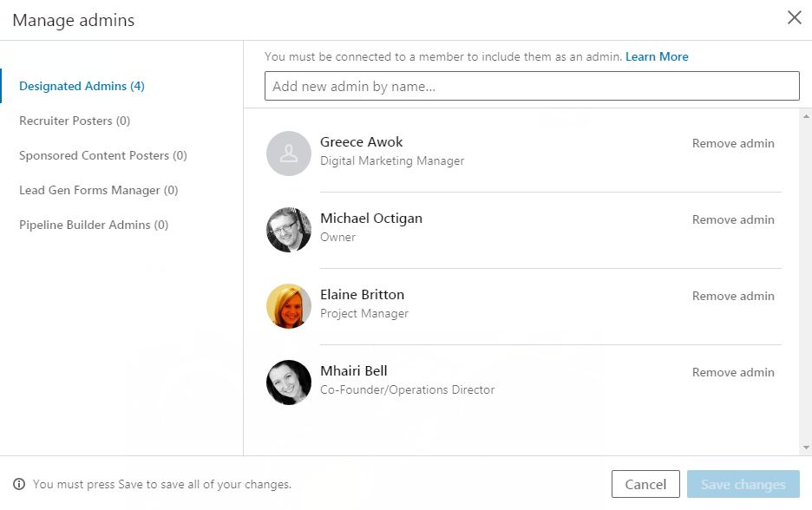
Task: Click Mhairi Bell's profile photo
Action: pos(289,382)
